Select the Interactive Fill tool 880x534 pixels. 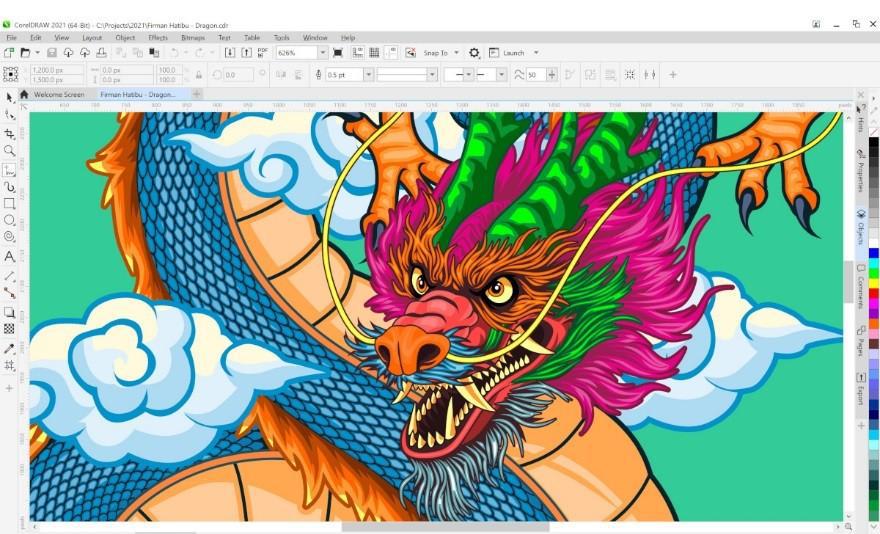click(x=9, y=366)
